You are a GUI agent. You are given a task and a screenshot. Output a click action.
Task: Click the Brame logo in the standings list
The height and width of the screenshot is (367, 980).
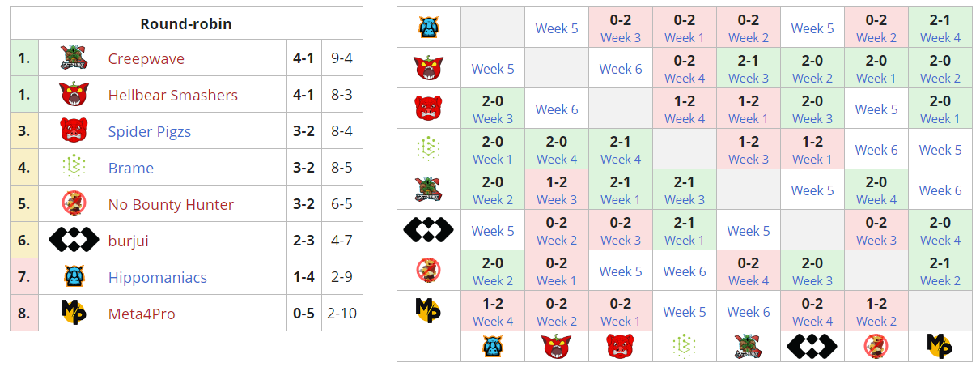74,168
